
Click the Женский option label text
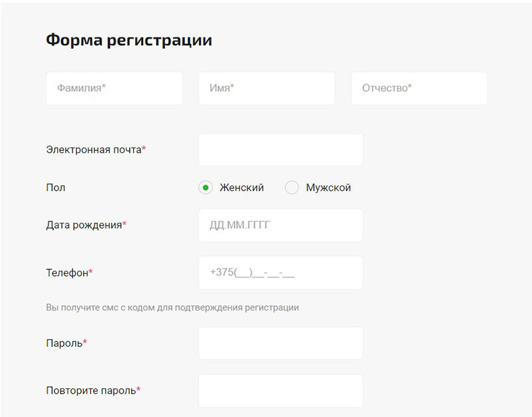[241, 188]
